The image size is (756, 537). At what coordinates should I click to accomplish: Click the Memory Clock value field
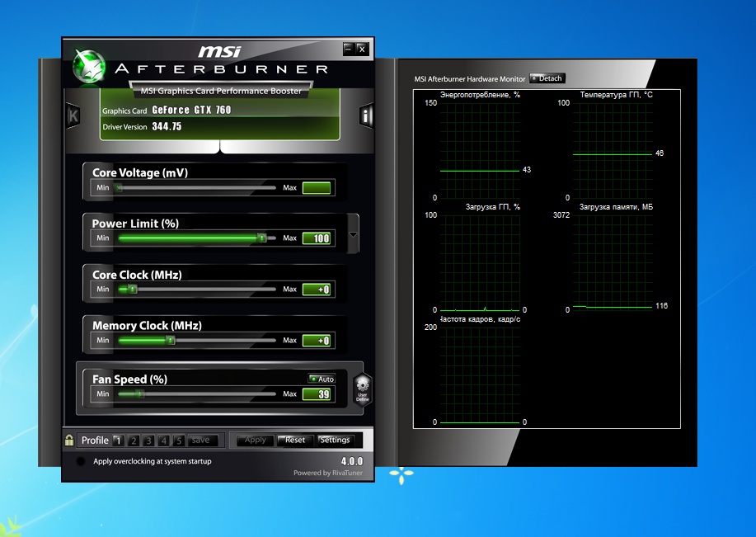click(317, 340)
